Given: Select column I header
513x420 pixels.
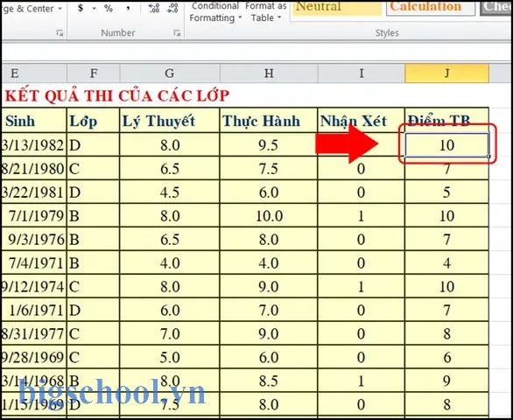Looking at the screenshot, I should pyautogui.click(x=362, y=73).
